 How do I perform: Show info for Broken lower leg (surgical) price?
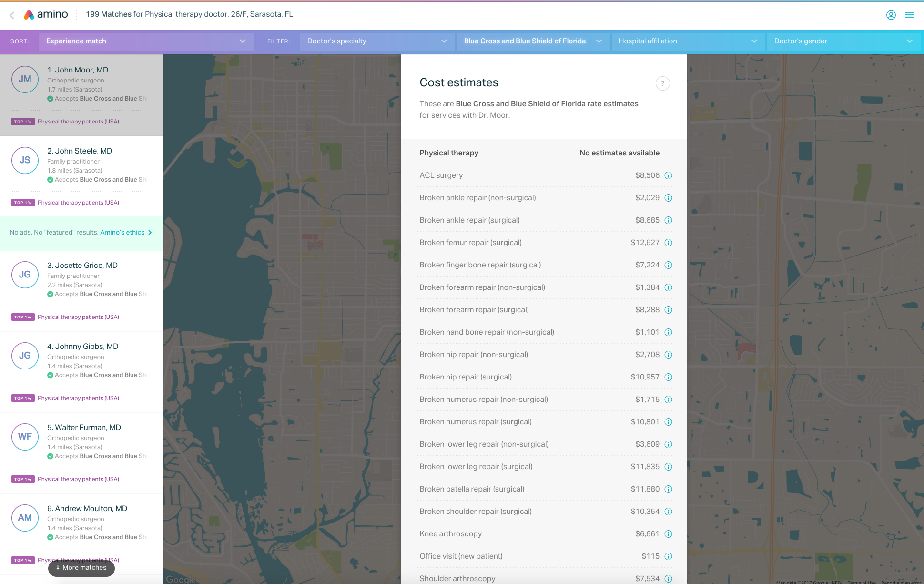click(668, 467)
